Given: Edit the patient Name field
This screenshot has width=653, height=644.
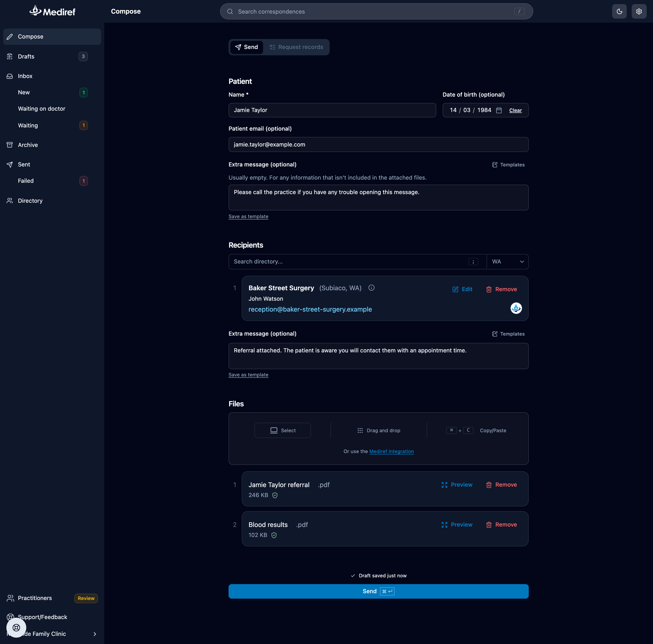Looking at the screenshot, I should [x=332, y=110].
